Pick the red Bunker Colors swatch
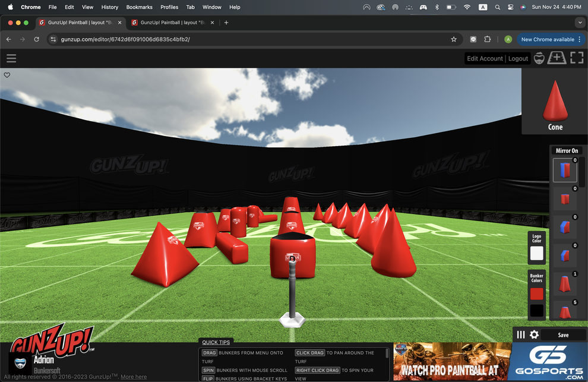 pyautogui.click(x=537, y=294)
